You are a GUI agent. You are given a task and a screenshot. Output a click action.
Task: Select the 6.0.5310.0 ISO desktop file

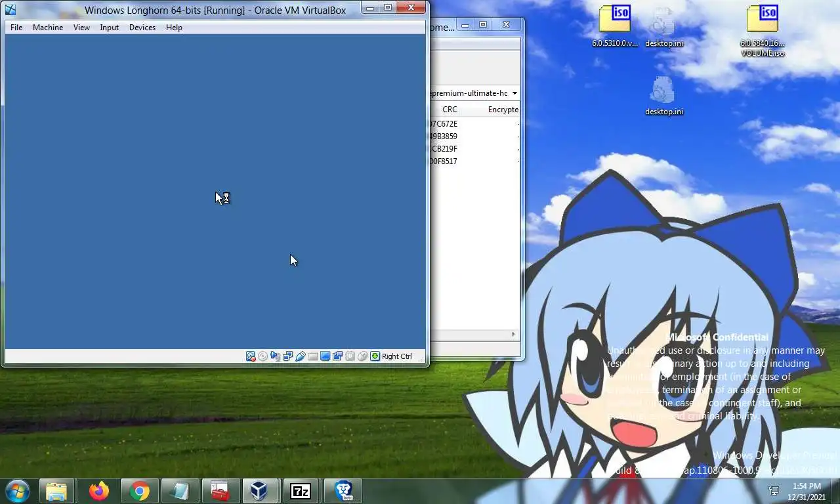point(615,26)
